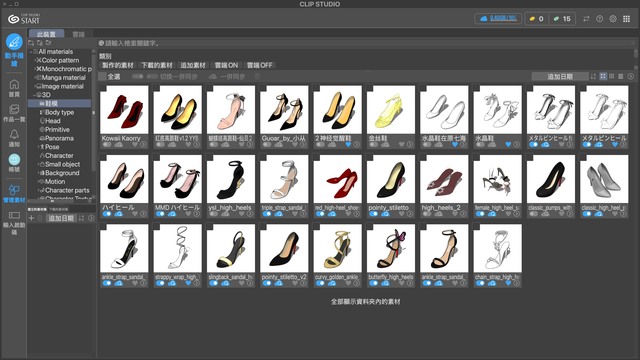Filter by downloaded materials button
Image resolution: width=640 pixels, height=360 pixels.
157,65
